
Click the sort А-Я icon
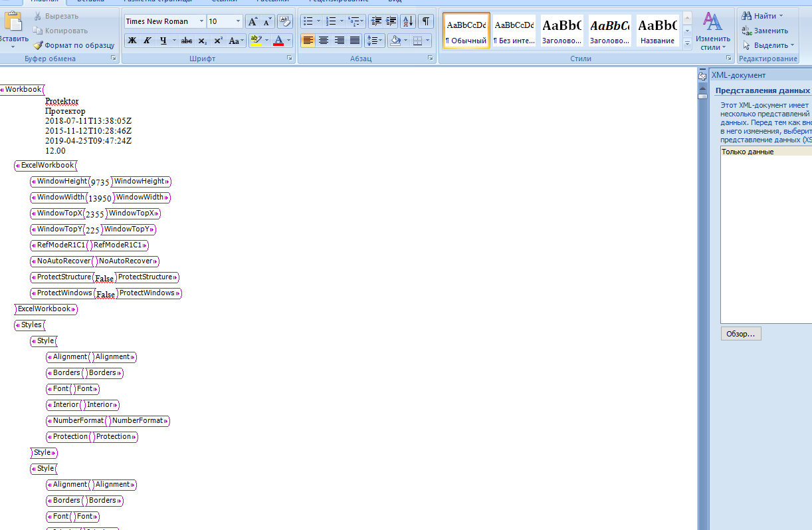coord(407,21)
